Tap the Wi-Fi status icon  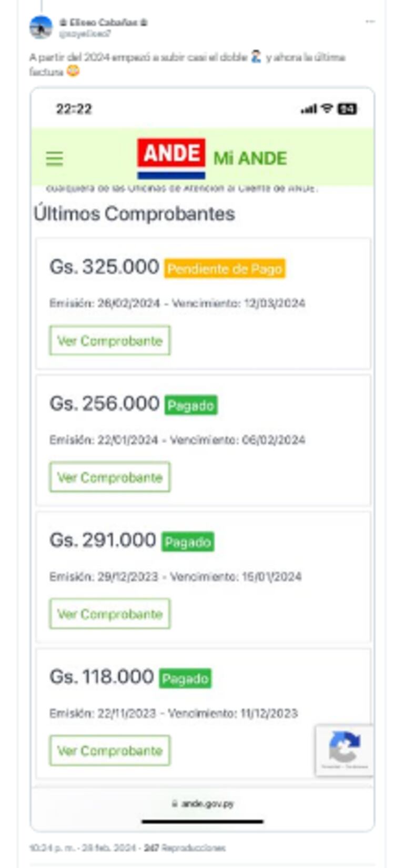click(x=327, y=108)
